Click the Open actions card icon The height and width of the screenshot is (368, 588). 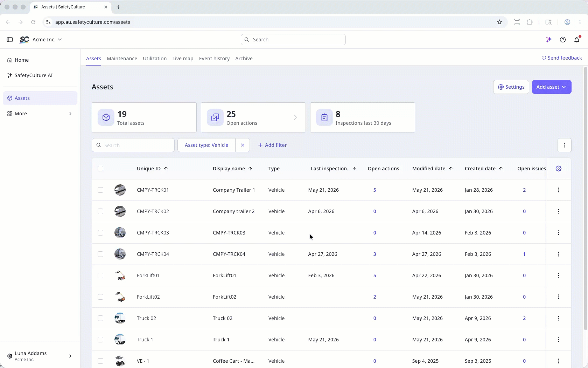(x=215, y=117)
